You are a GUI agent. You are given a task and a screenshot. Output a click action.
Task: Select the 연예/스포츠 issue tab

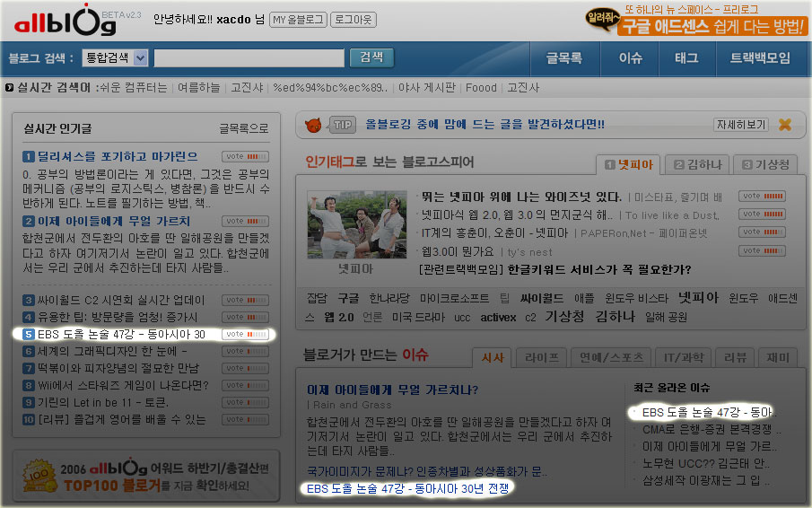pos(611,358)
